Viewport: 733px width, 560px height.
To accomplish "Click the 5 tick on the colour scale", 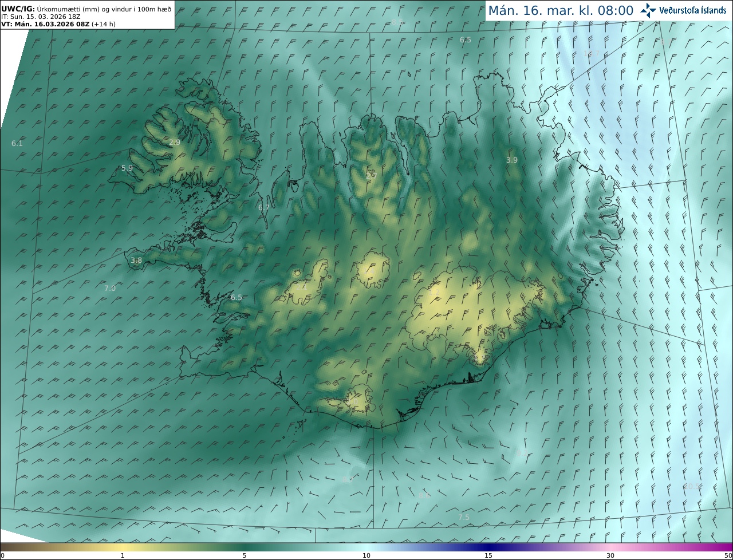I will click(245, 555).
